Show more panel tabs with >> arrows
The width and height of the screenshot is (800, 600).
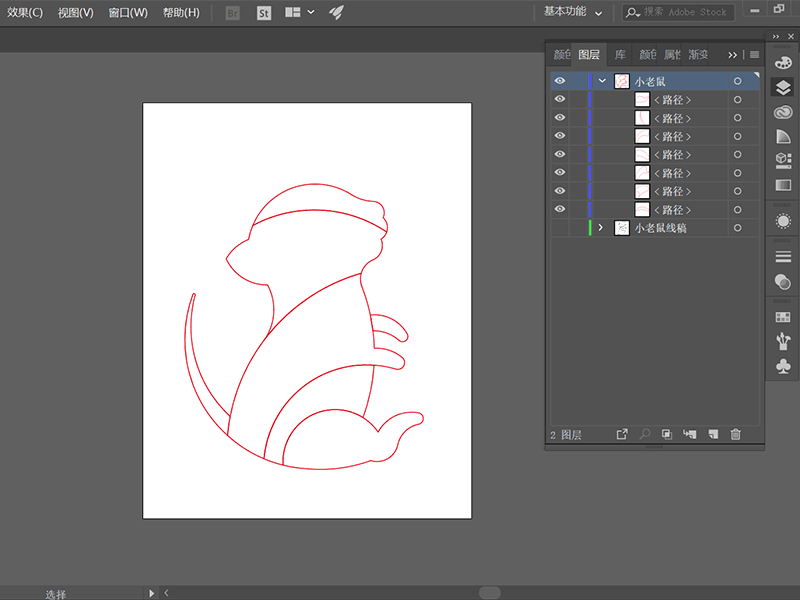click(733, 55)
